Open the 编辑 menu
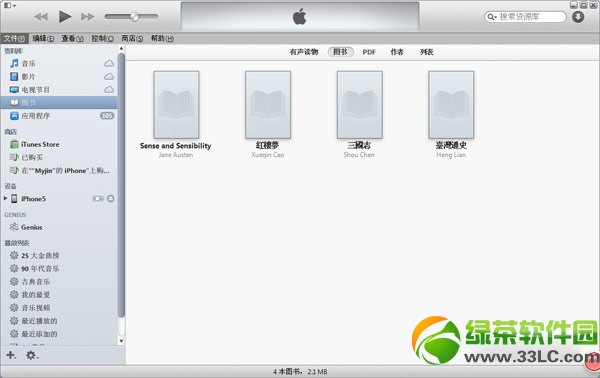The height and width of the screenshot is (378, 600). 43,38
